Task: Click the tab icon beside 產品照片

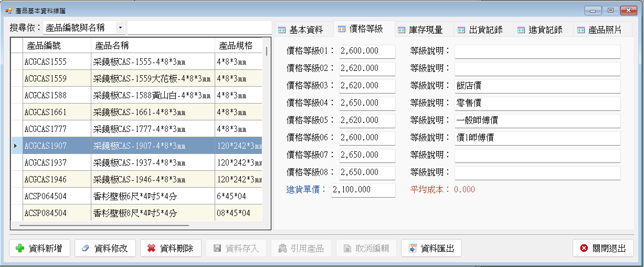Action: click(581, 30)
